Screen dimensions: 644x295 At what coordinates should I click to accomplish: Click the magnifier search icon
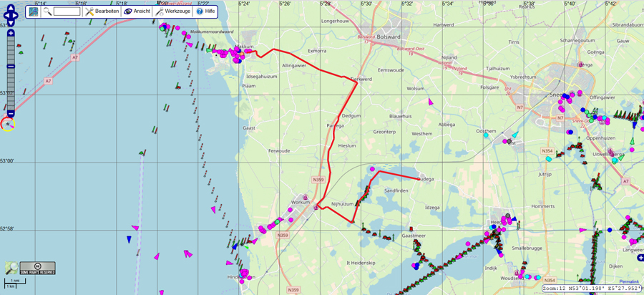pos(47,11)
